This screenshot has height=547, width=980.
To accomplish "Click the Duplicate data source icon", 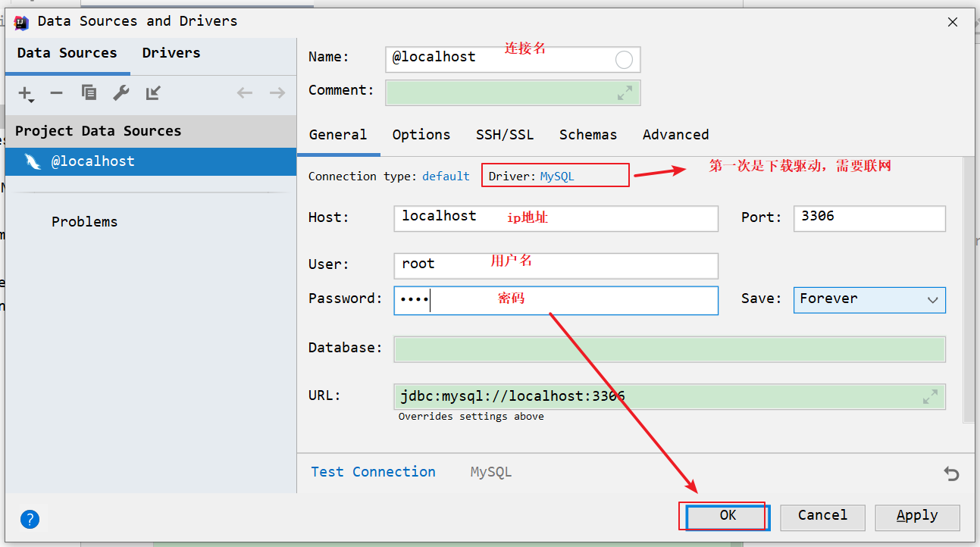I will point(89,93).
